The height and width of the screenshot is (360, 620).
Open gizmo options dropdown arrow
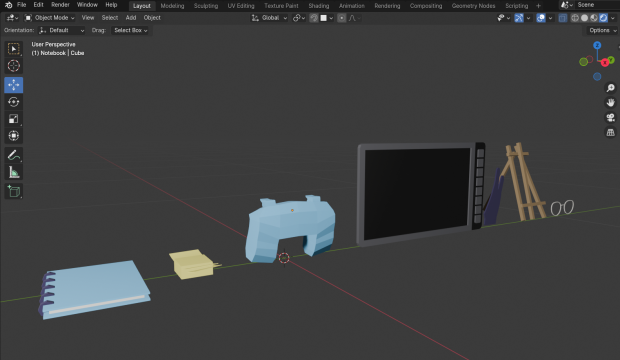(528, 18)
